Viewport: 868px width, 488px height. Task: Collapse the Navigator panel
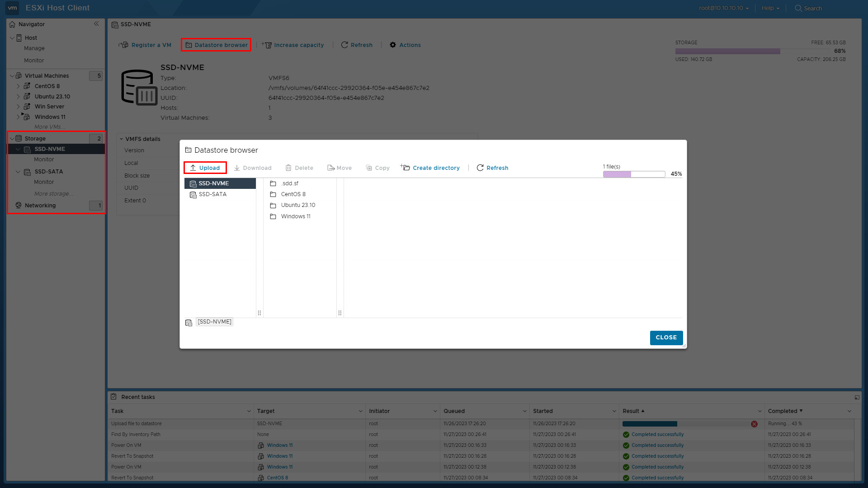click(x=96, y=24)
